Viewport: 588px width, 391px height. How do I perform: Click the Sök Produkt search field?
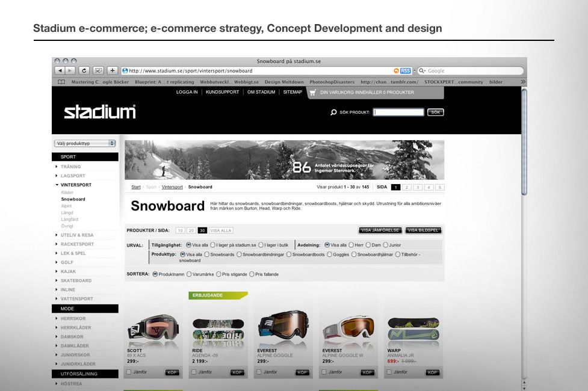398,112
